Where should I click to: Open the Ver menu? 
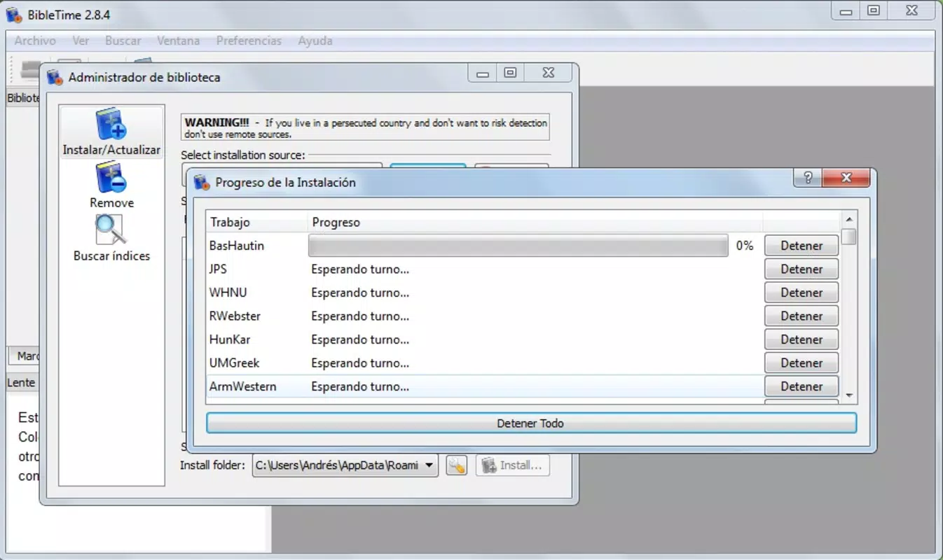(x=81, y=41)
